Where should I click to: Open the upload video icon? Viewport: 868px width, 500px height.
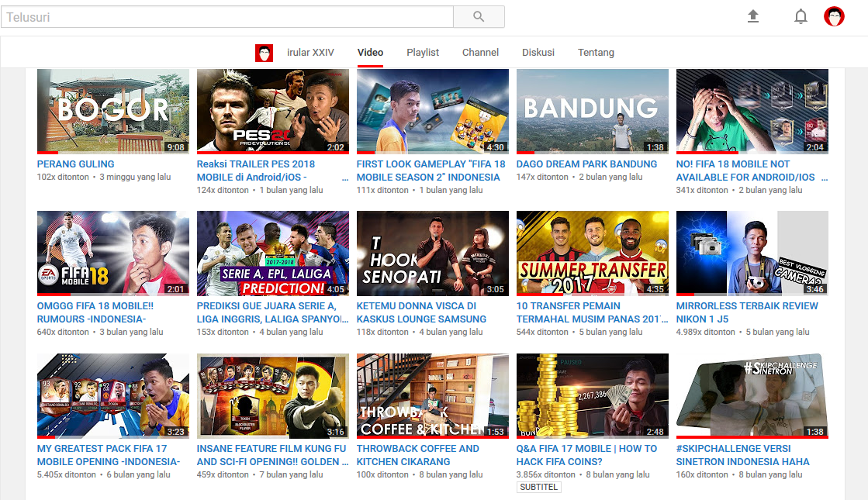pyautogui.click(x=753, y=16)
